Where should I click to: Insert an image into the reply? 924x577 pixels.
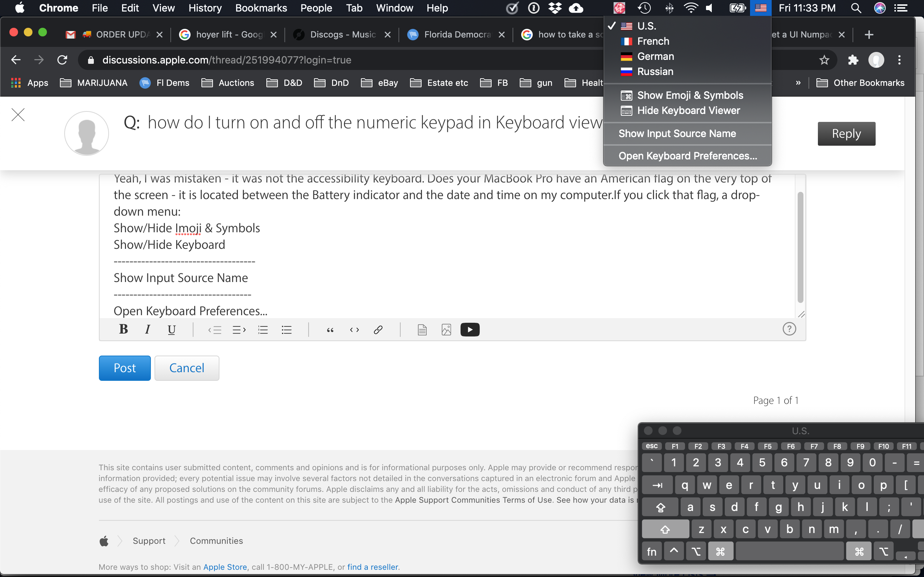446,329
